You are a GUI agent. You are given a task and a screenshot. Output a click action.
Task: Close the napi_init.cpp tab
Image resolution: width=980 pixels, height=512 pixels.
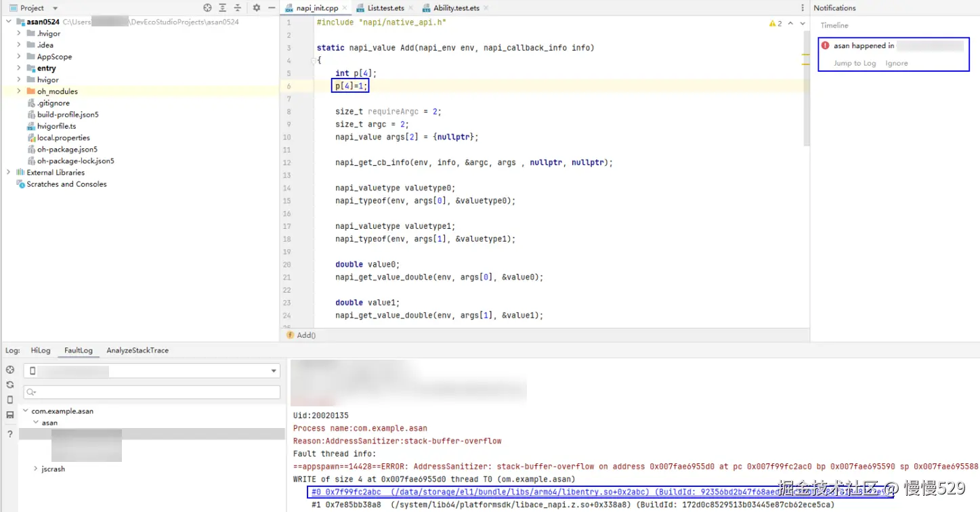pyautogui.click(x=344, y=8)
